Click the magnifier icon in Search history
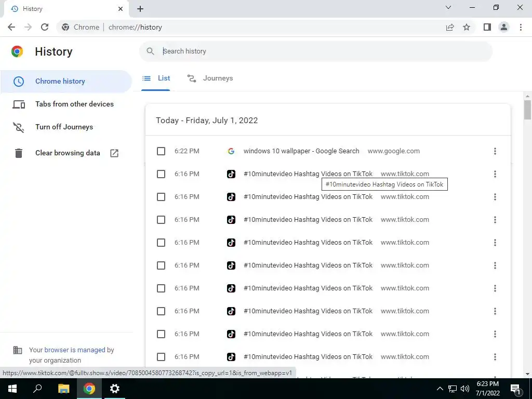The width and height of the screenshot is (532, 399). click(x=150, y=51)
